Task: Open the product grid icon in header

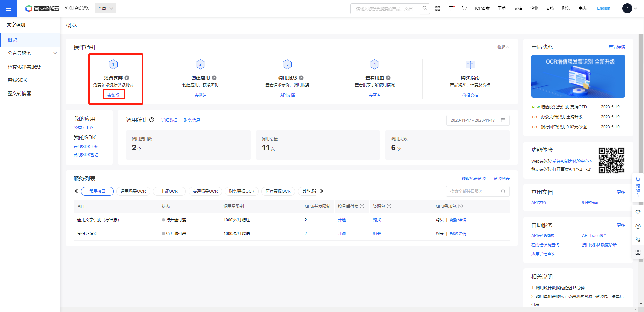Action: coord(438,8)
